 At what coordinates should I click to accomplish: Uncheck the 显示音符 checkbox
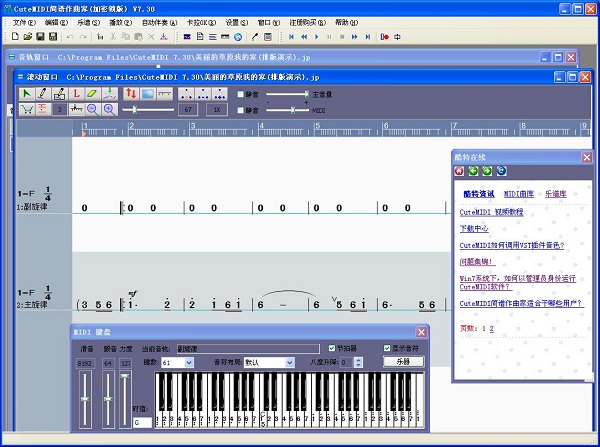click(x=388, y=348)
